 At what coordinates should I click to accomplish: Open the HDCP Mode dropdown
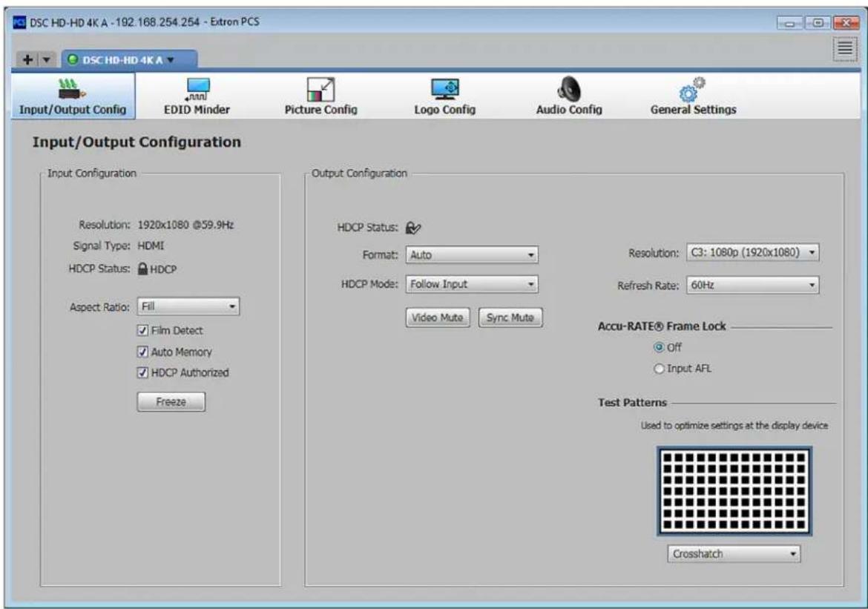coord(472,284)
